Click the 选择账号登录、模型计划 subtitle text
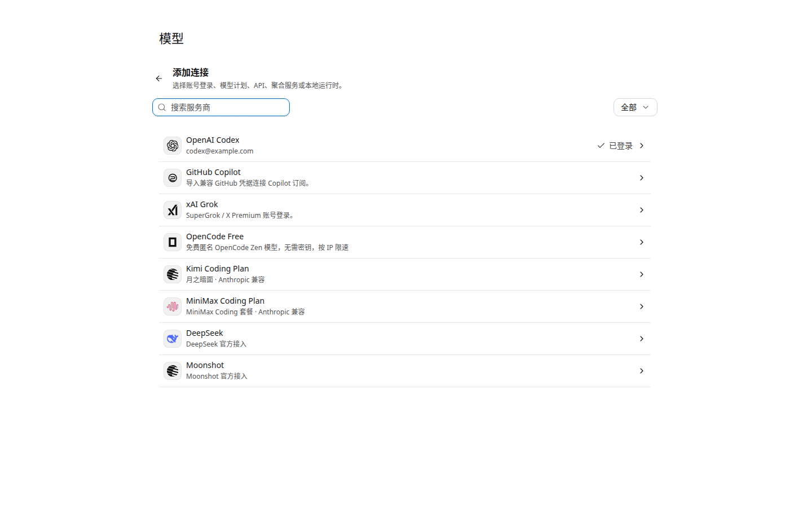This screenshot has height=508, width=812. coord(259,86)
